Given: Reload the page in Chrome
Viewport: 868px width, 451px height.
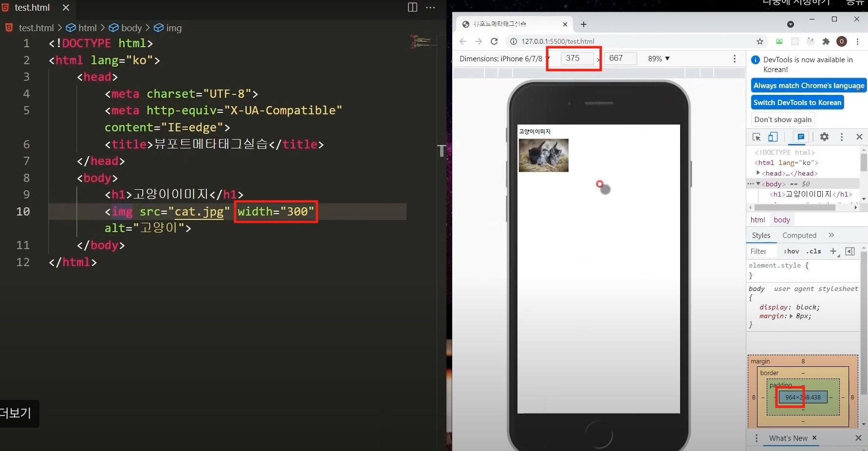Looking at the screenshot, I should pos(494,41).
